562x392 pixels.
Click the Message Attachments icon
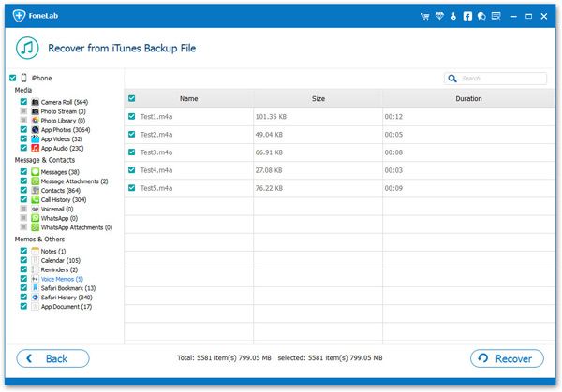tap(36, 181)
